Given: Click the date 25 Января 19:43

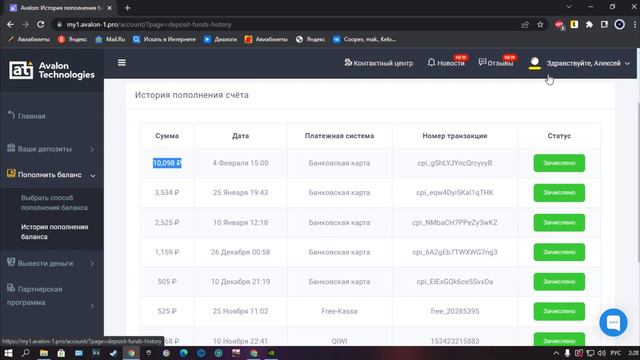Looking at the screenshot, I should coord(240,193).
